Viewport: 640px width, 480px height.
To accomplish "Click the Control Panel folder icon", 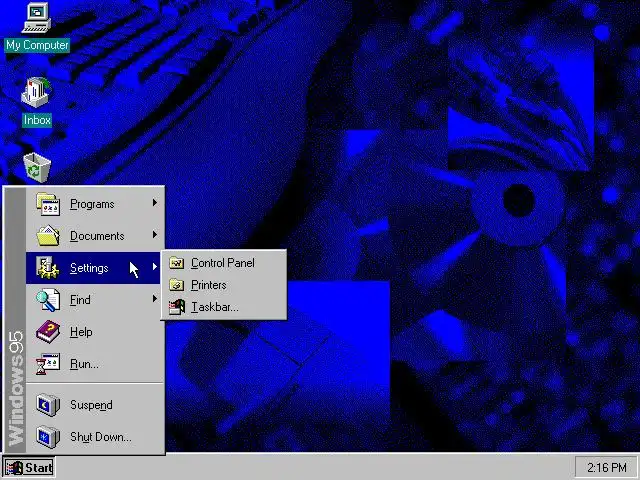I will [177, 263].
